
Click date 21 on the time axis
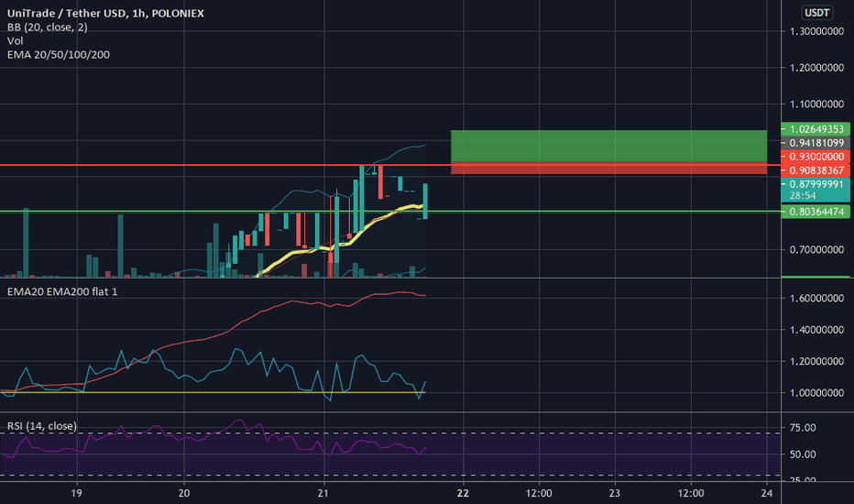pyautogui.click(x=323, y=493)
